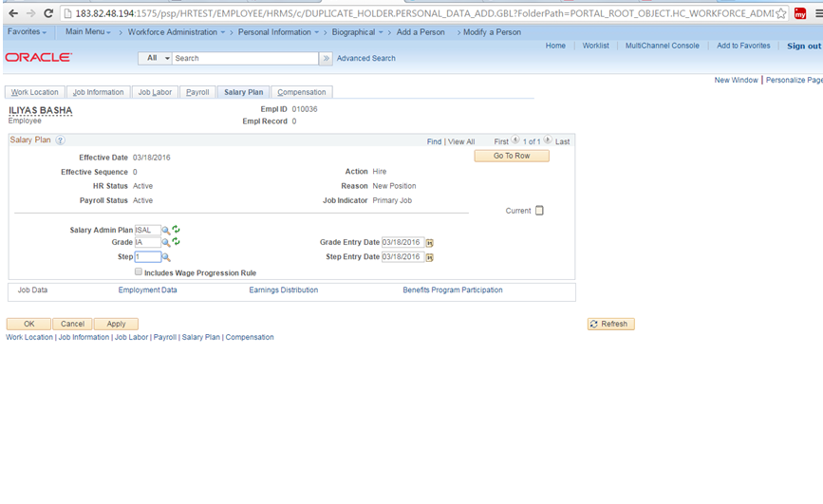Screen dimensions: 823x504
Task: Switch to the Job Labor tab
Action: pos(155,92)
